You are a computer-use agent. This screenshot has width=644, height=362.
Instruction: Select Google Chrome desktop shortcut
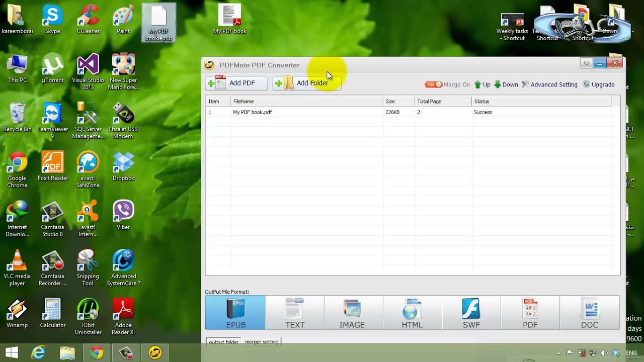click(x=17, y=170)
